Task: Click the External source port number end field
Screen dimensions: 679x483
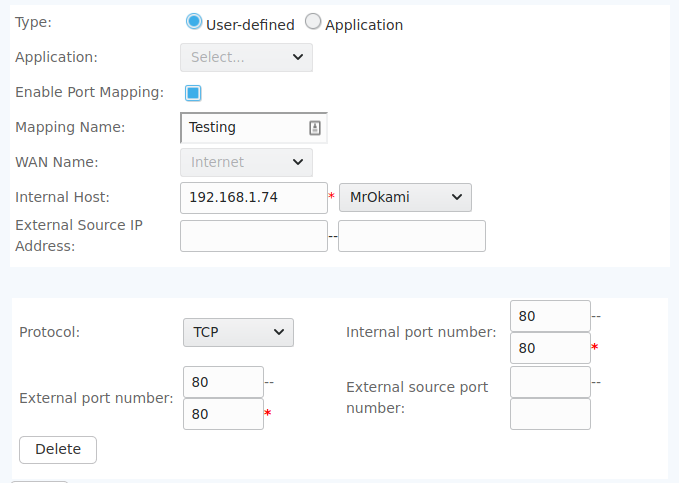Action: point(549,414)
